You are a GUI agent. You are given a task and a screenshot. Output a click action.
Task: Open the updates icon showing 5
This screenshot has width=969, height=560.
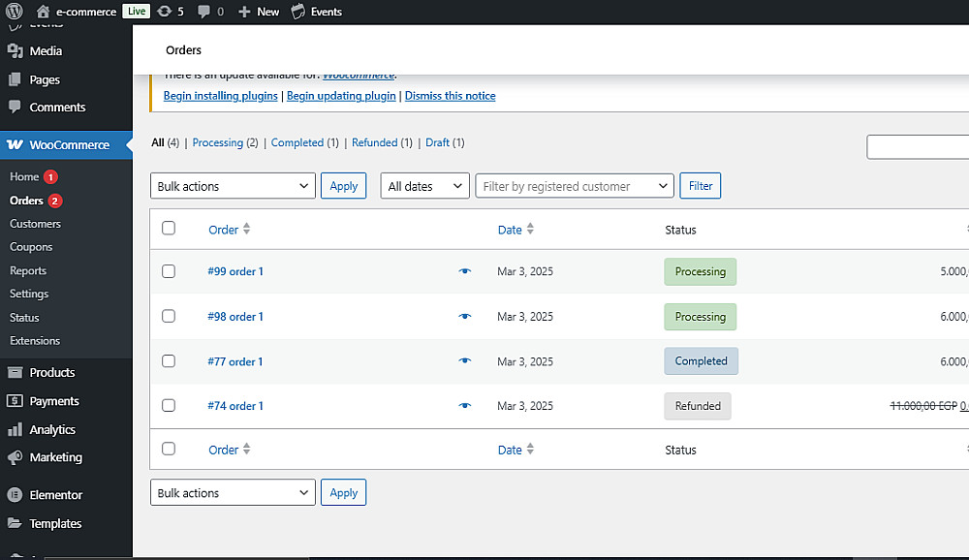(165, 12)
